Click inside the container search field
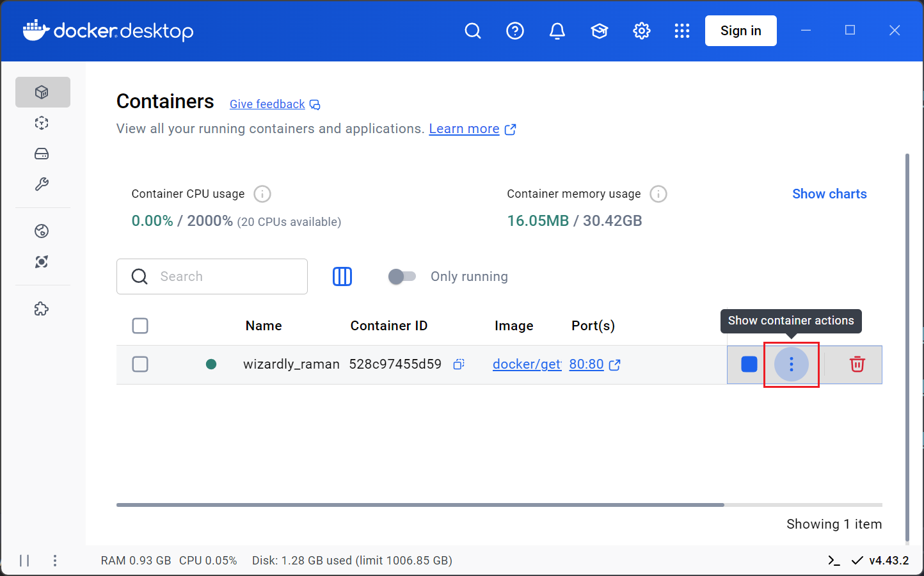Screen dimensions: 924x576 pos(211,276)
